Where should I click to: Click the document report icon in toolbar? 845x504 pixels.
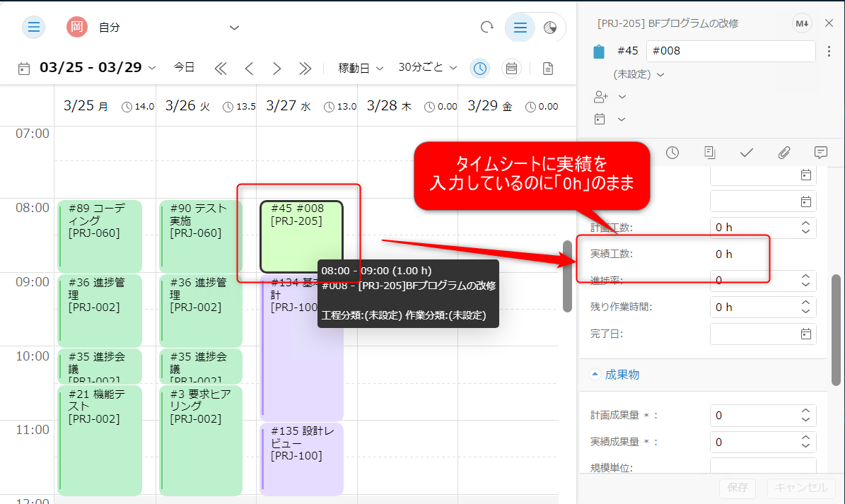pyautogui.click(x=547, y=68)
